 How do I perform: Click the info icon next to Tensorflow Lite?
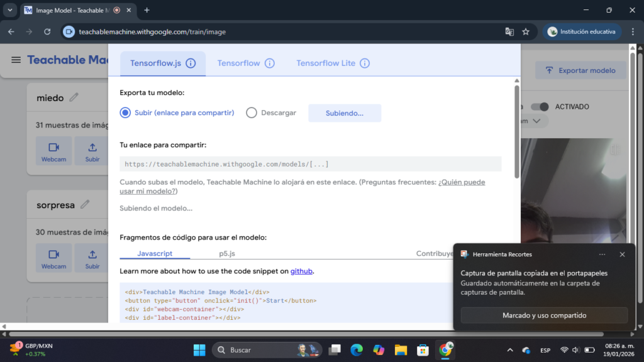365,63
